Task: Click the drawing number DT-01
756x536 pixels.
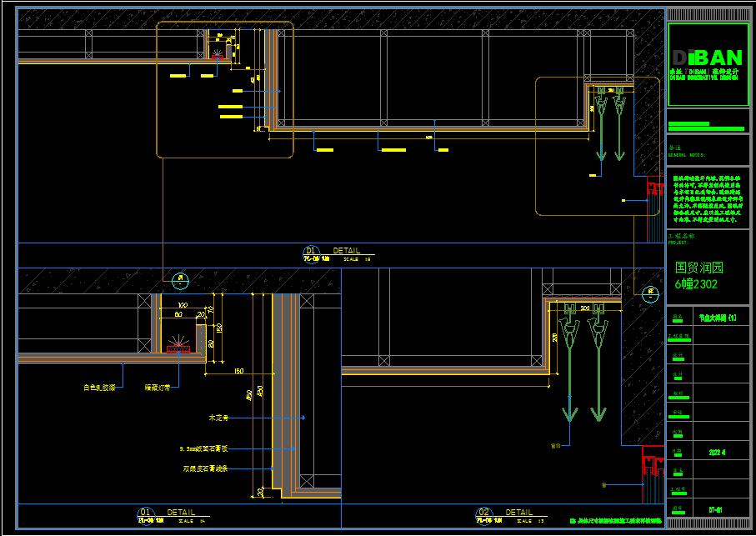Action: [x=715, y=509]
